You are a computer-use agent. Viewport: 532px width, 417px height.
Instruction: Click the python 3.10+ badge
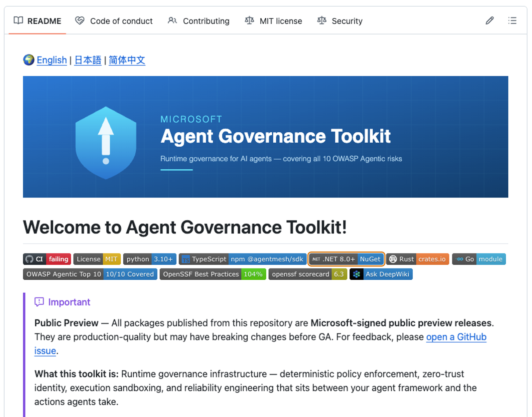pyautogui.click(x=150, y=259)
